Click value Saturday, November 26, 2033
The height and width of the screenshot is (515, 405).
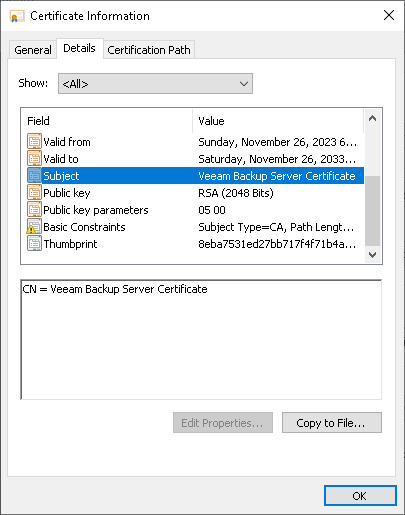coord(277,159)
